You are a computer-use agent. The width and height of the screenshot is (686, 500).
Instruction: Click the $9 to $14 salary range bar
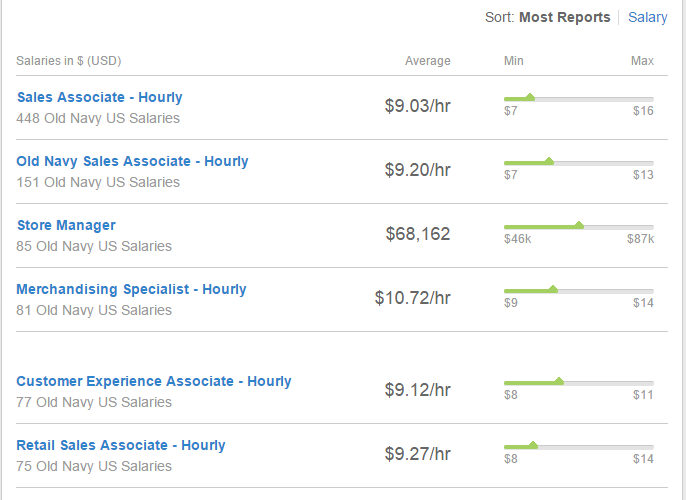click(x=578, y=290)
